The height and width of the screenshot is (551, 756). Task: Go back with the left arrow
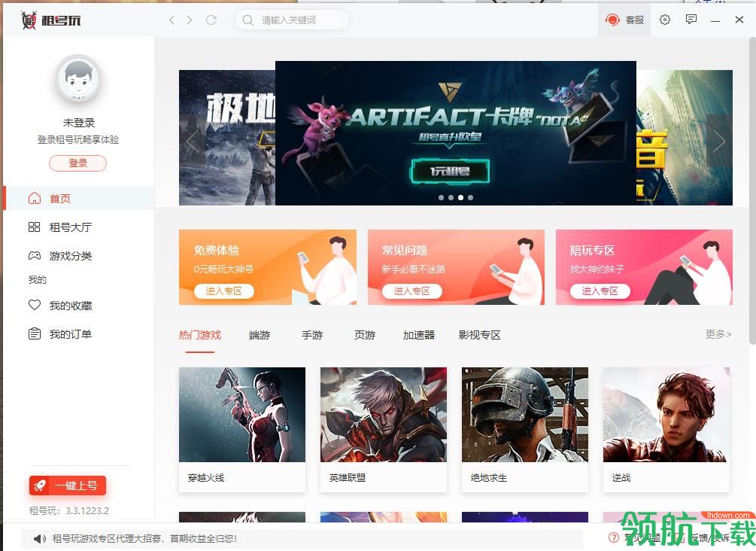pyautogui.click(x=172, y=20)
